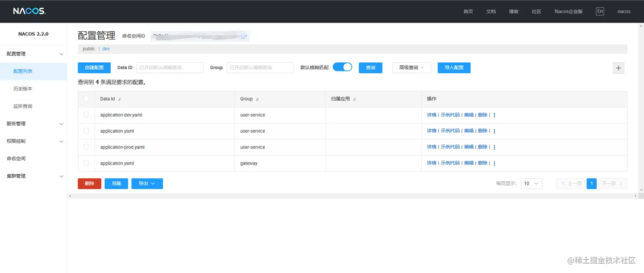Focus the Data ID search field
The image size is (644, 273).
[170, 68]
